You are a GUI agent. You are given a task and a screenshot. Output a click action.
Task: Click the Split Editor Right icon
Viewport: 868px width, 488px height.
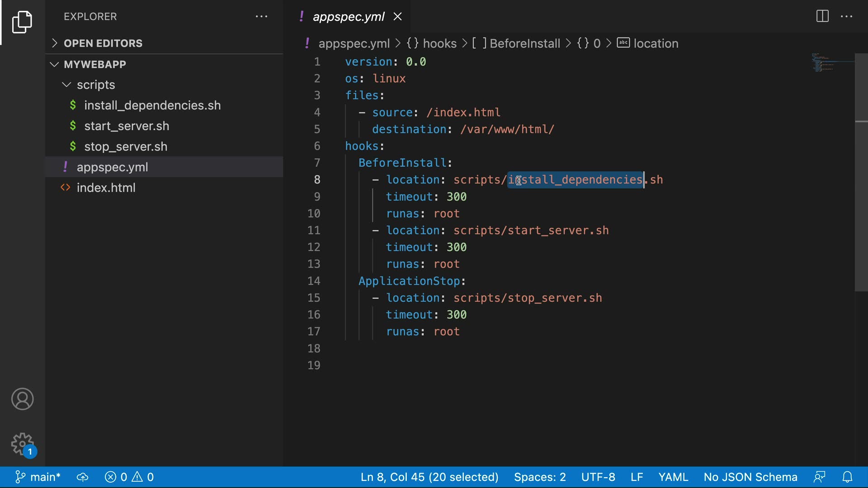822,17
